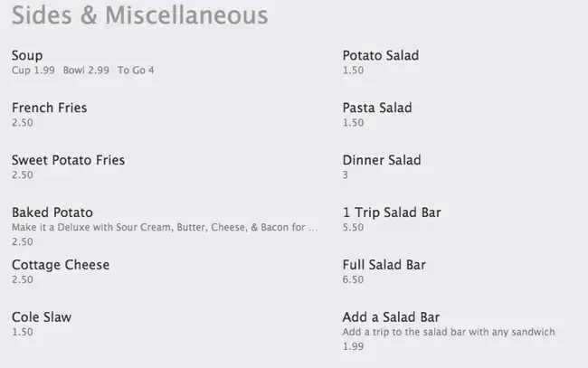The height and width of the screenshot is (368, 588).
Task: Click the price 3 under Dinner Salad
Action: [x=346, y=175]
